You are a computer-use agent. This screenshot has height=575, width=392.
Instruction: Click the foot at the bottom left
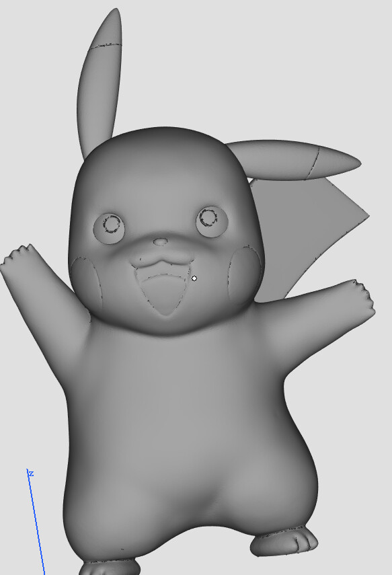coord(110,568)
